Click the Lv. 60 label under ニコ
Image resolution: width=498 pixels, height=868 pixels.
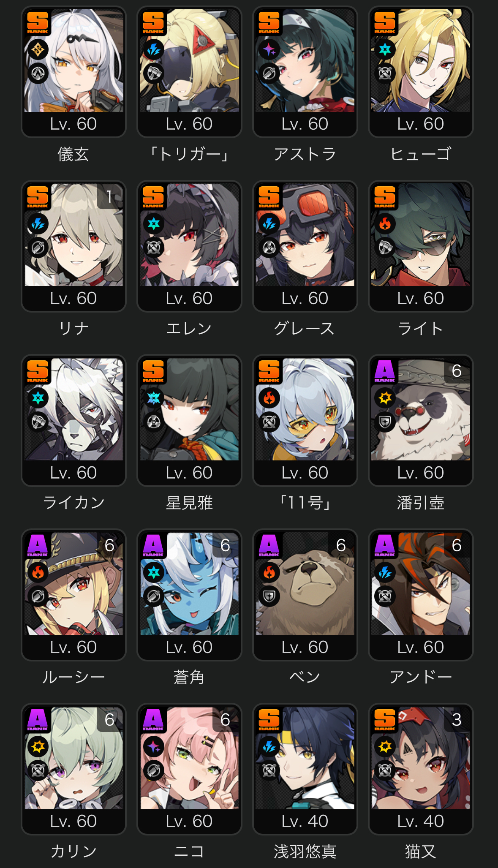189,821
